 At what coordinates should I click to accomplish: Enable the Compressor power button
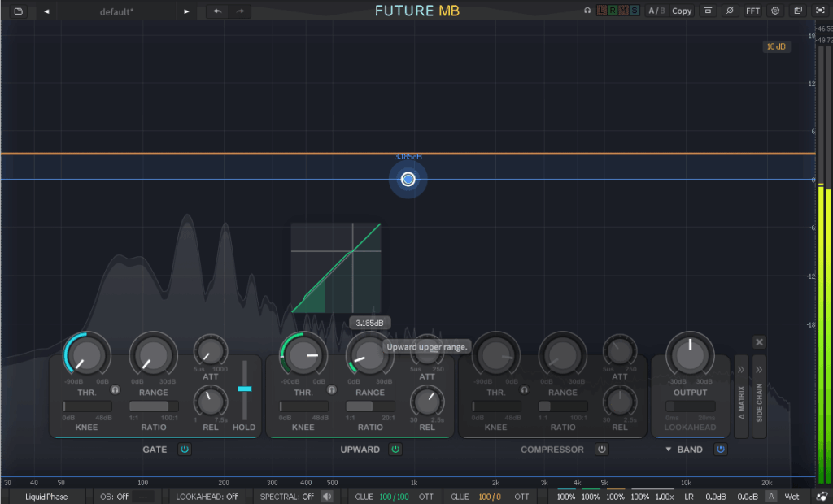(601, 449)
